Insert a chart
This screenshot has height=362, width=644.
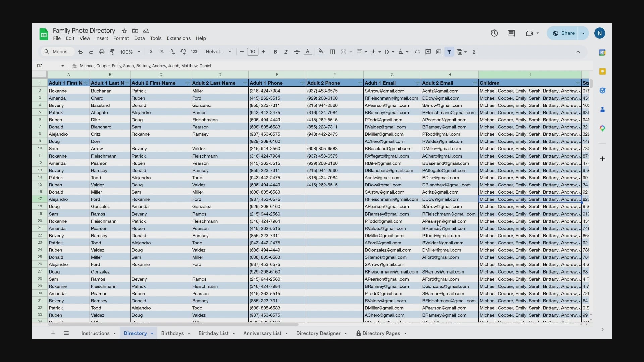[439, 52]
